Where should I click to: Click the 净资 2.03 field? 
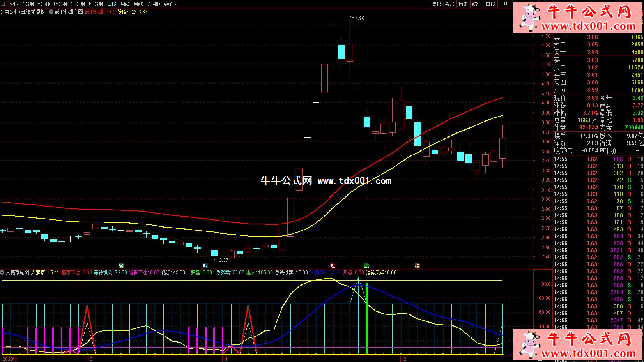(576, 143)
